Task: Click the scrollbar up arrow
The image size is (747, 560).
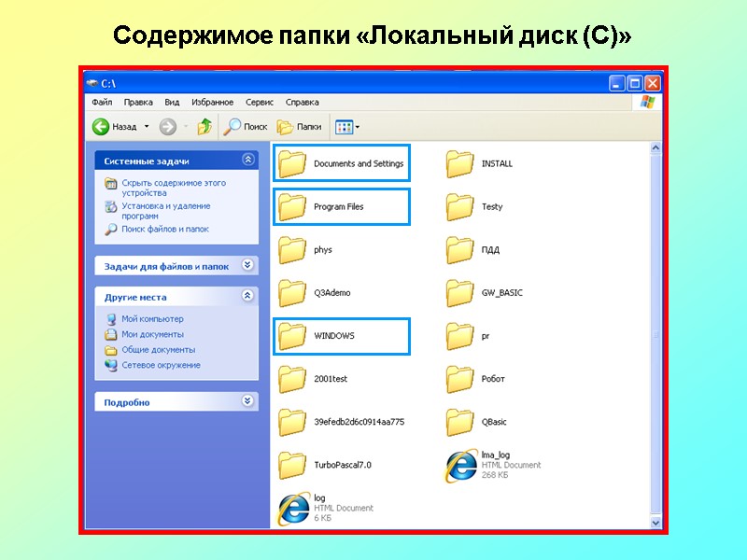Action: [x=655, y=147]
